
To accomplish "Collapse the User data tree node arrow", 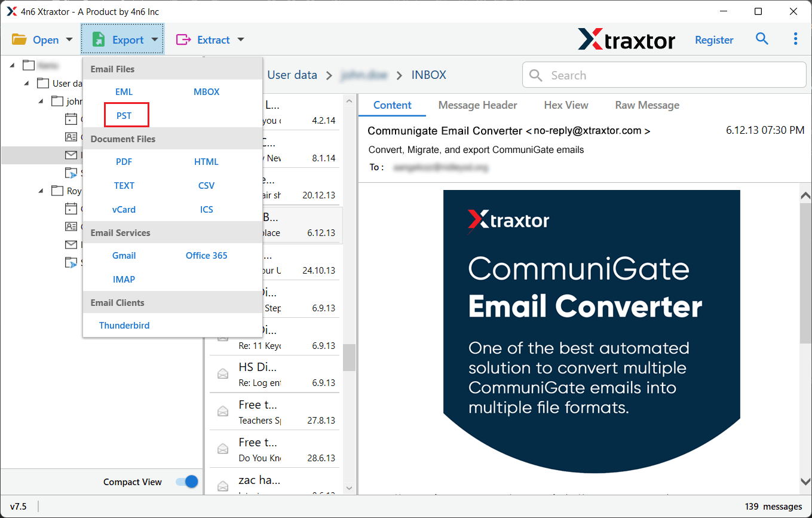I will [27, 83].
